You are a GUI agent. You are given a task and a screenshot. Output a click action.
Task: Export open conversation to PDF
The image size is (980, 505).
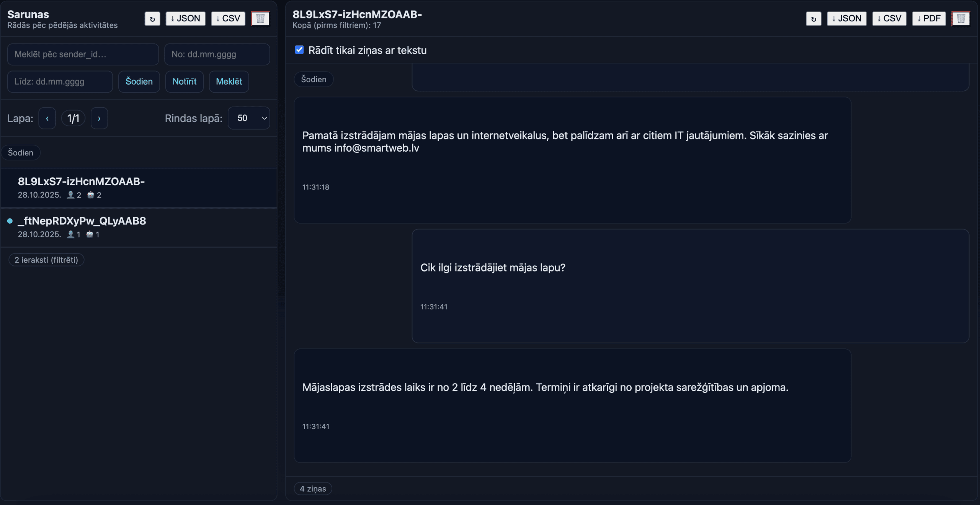pos(929,18)
